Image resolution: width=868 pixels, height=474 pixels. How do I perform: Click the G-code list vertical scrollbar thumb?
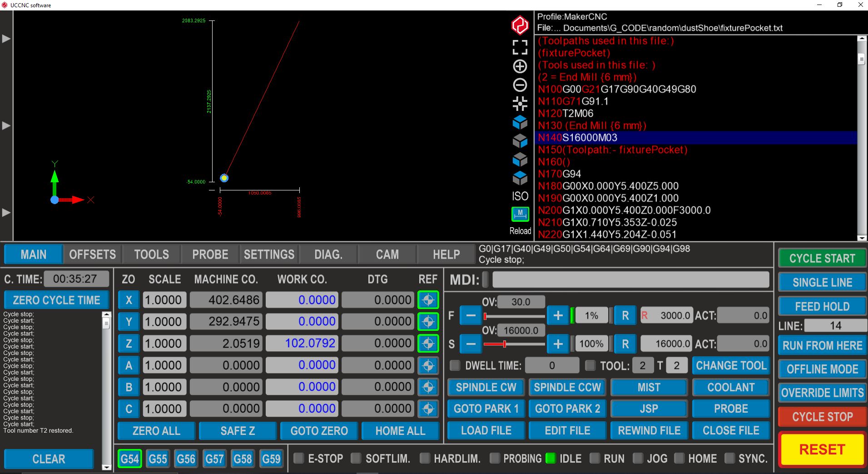tap(861, 59)
